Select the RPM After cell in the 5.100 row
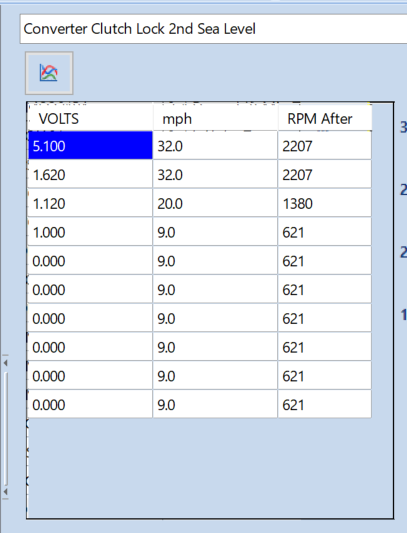The height and width of the screenshot is (533, 407). 325,145
